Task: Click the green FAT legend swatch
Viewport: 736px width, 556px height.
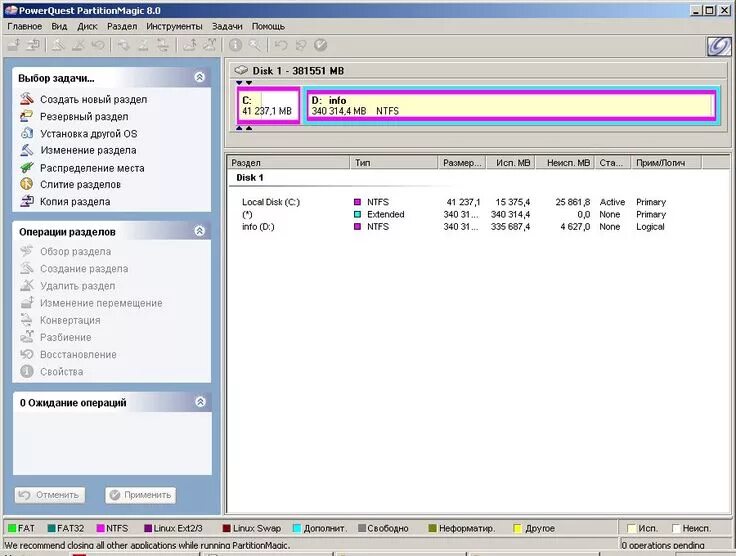Action: pyautogui.click(x=12, y=528)
